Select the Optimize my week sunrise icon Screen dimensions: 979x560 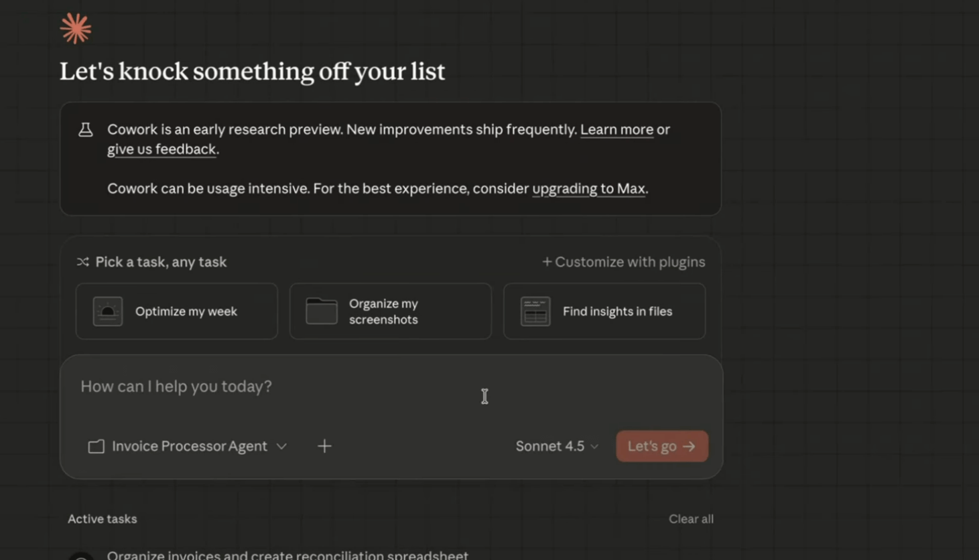coord(108,311)
